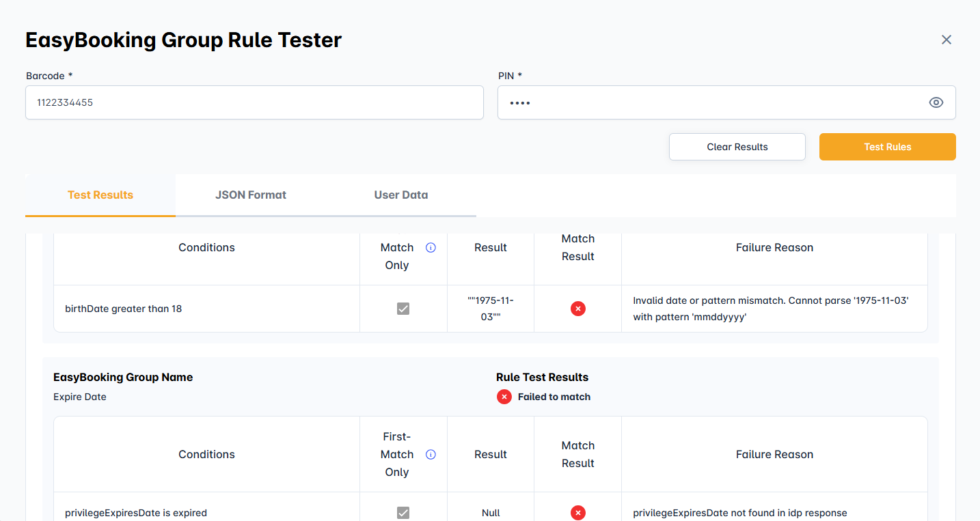Image resolution: width=980 pixels, height=521 pixels.
Task: Click info icon next to First-Match Only
Action: [431, 455]
